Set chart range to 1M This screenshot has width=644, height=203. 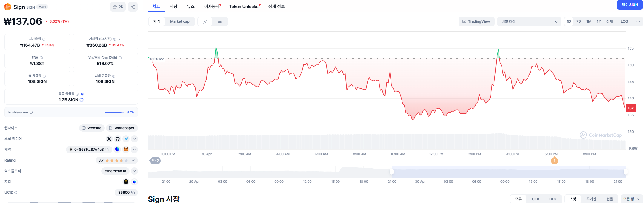589,21
